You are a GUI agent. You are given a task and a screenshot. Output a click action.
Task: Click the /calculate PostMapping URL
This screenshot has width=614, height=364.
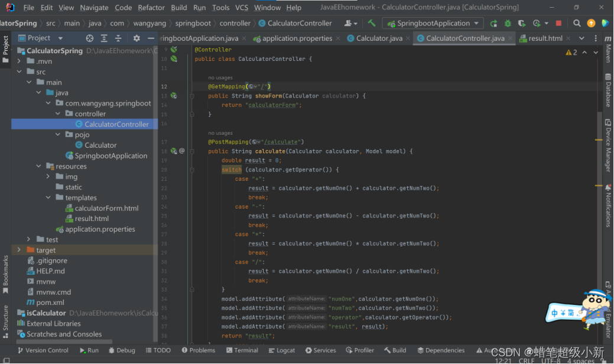click(282, 142)
